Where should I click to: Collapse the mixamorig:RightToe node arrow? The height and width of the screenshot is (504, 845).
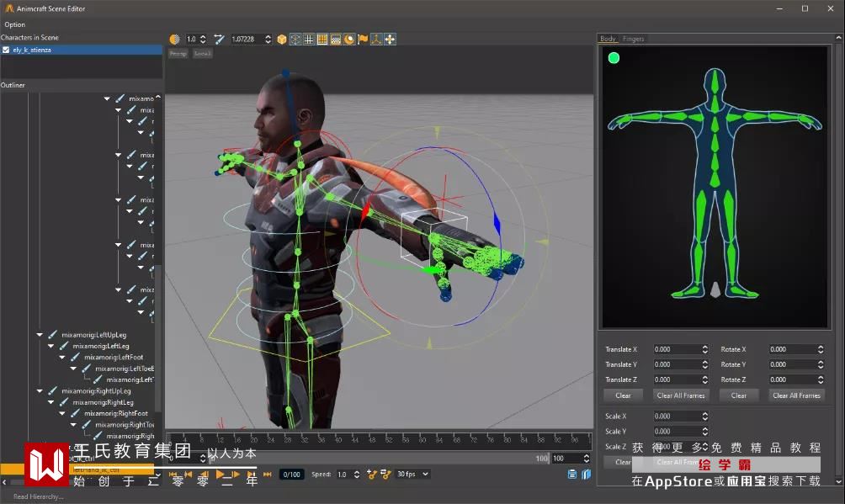[x=74, y=425]
